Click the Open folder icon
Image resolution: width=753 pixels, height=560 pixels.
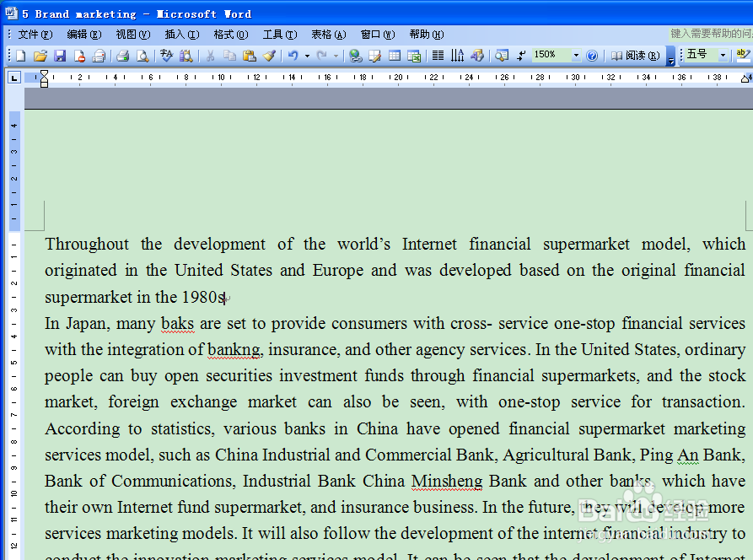(x=40, y=56)
